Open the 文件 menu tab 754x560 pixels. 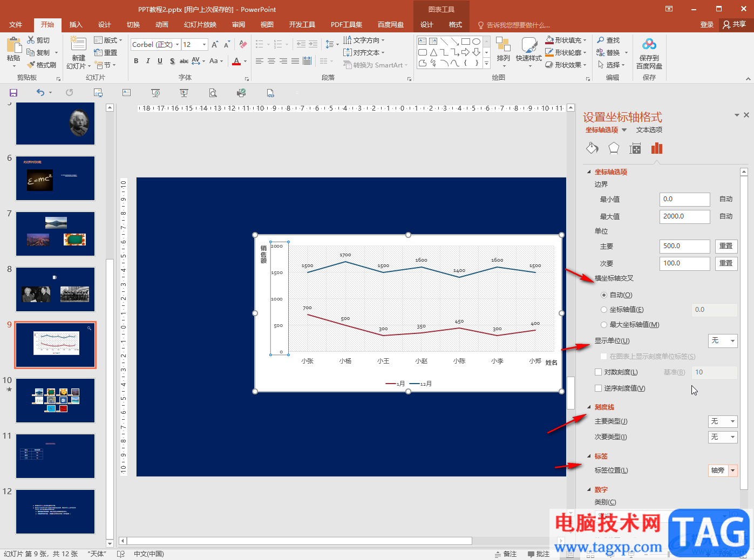pos(16,25)
